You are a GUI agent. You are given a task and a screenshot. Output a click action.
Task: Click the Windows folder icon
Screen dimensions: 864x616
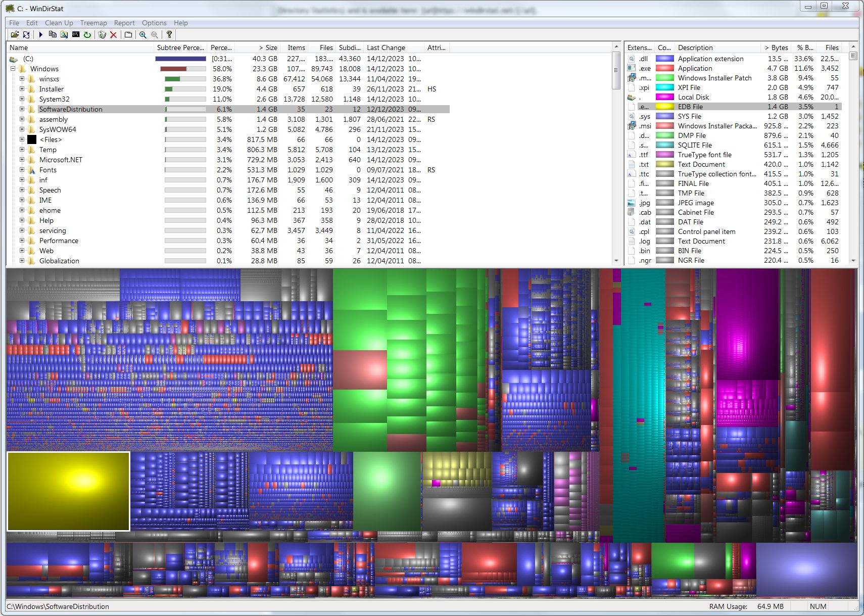[x=22, y=69]
